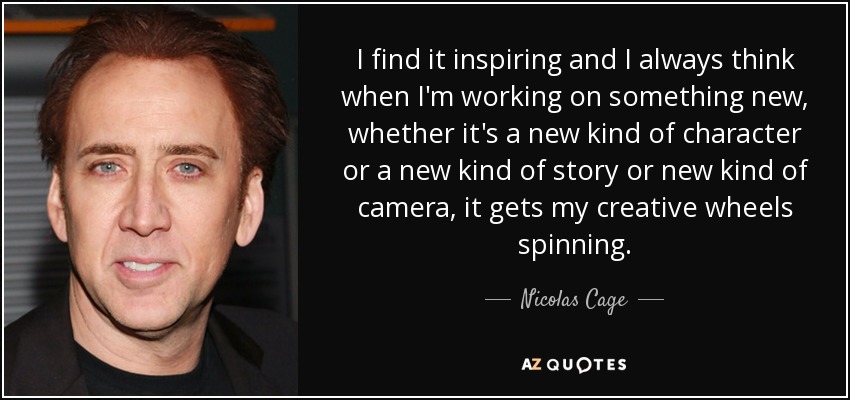The height and width of the screenshot is (400, 850).
Task: Click the dash right of the author name
Action: coord(651,299)
